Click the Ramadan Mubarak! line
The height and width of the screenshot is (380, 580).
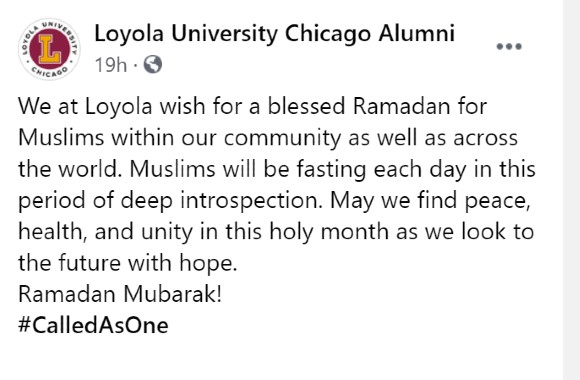click(120, 295)
